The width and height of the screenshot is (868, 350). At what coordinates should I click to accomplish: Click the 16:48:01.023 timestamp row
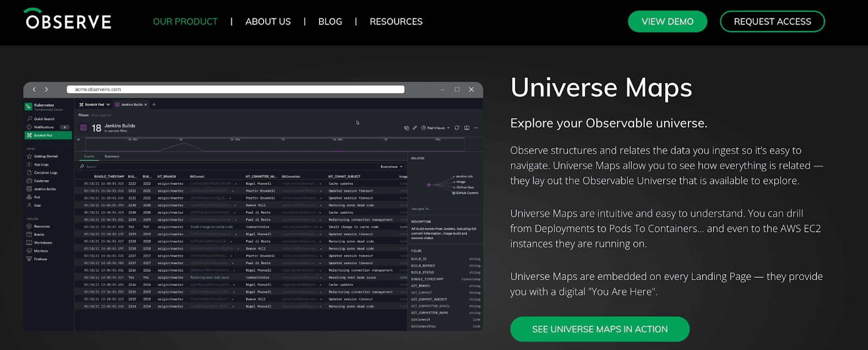coord(241,183)
